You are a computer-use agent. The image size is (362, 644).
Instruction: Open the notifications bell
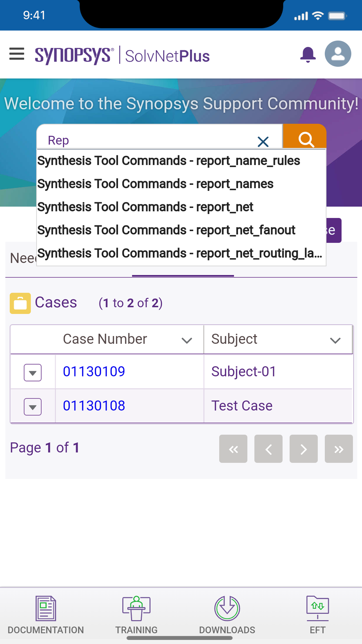(308, 54)
